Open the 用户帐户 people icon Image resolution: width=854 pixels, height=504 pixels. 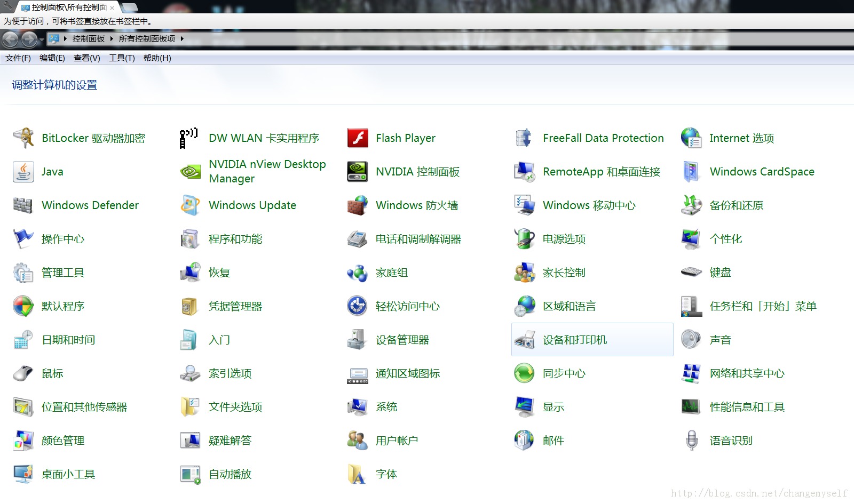coord(358,441)
